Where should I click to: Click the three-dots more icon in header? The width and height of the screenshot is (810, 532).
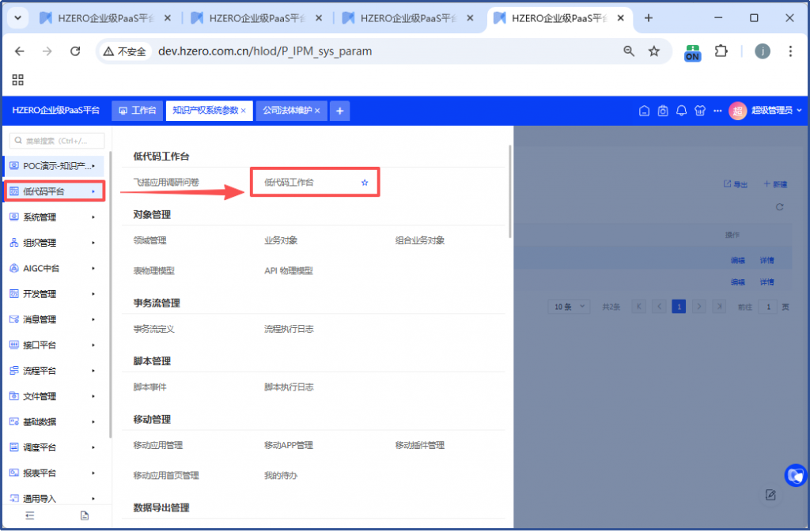point(717,111)
